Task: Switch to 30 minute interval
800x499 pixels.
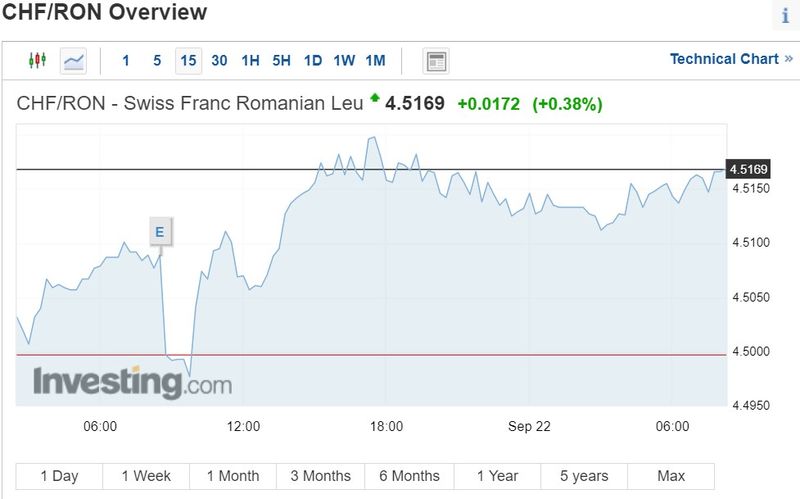Action: 219,61
